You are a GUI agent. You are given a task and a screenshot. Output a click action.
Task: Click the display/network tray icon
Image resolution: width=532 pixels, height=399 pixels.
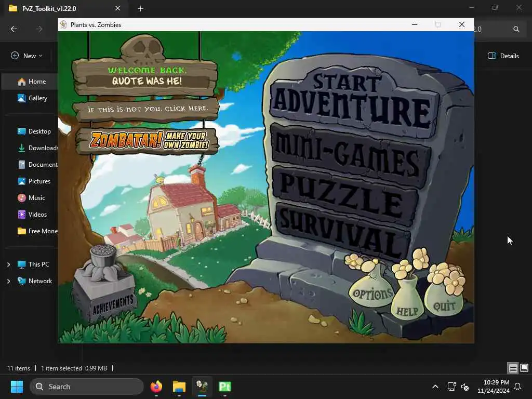point(451,387)
